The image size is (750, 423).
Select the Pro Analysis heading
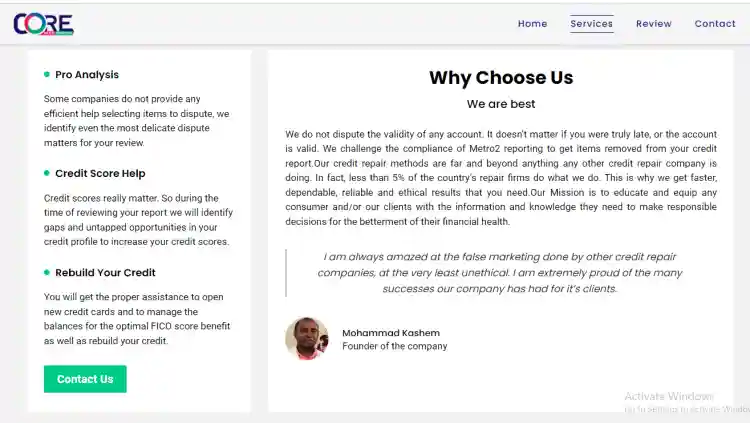pyautogui.click(x=87, y=75)
